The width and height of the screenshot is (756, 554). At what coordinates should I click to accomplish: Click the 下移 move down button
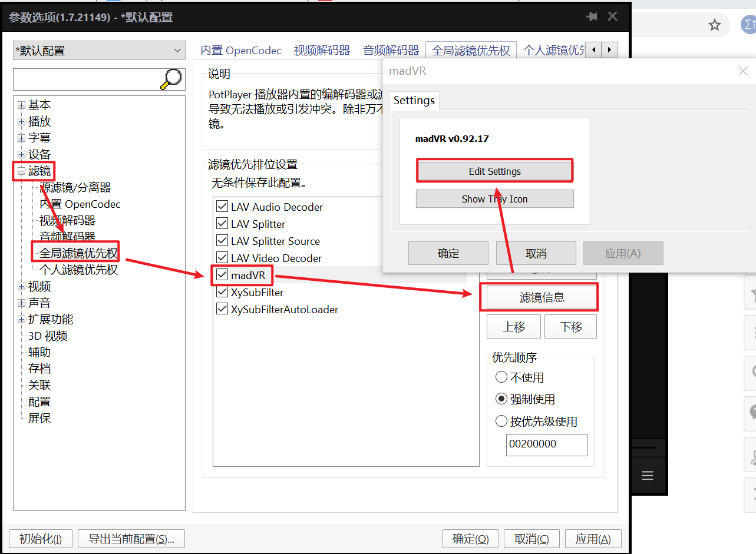570,327
